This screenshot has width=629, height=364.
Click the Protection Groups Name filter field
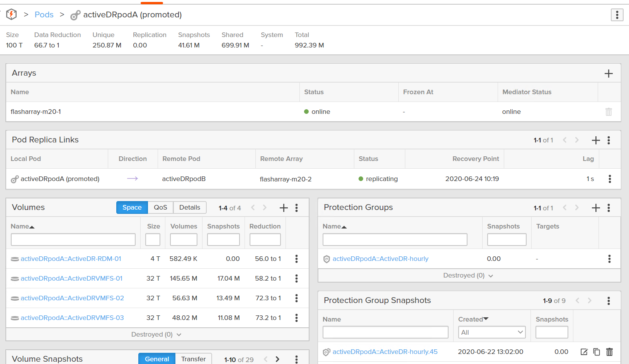coord(395,239)
